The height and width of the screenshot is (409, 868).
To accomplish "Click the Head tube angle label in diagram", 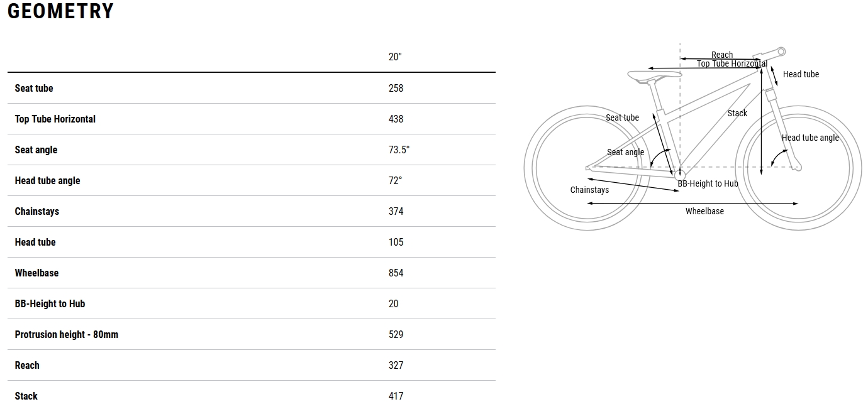I will click(x=810, y=138).
